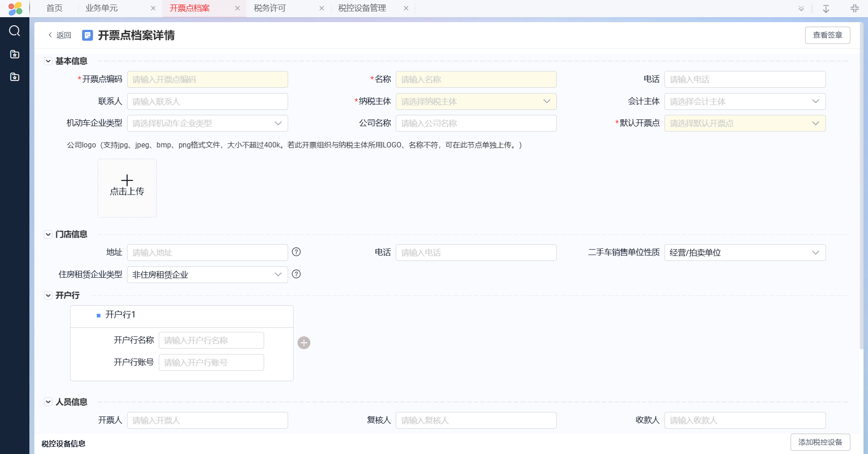Click the 查看签章 button

(827, 35)
